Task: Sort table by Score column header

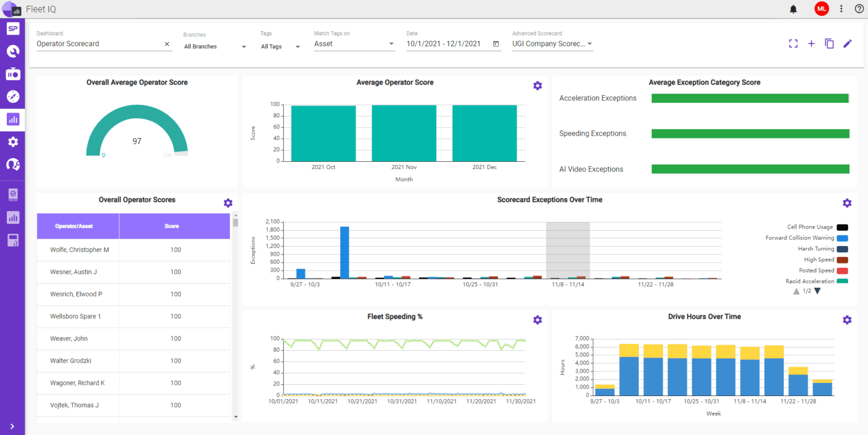Action: pos(172,226)
